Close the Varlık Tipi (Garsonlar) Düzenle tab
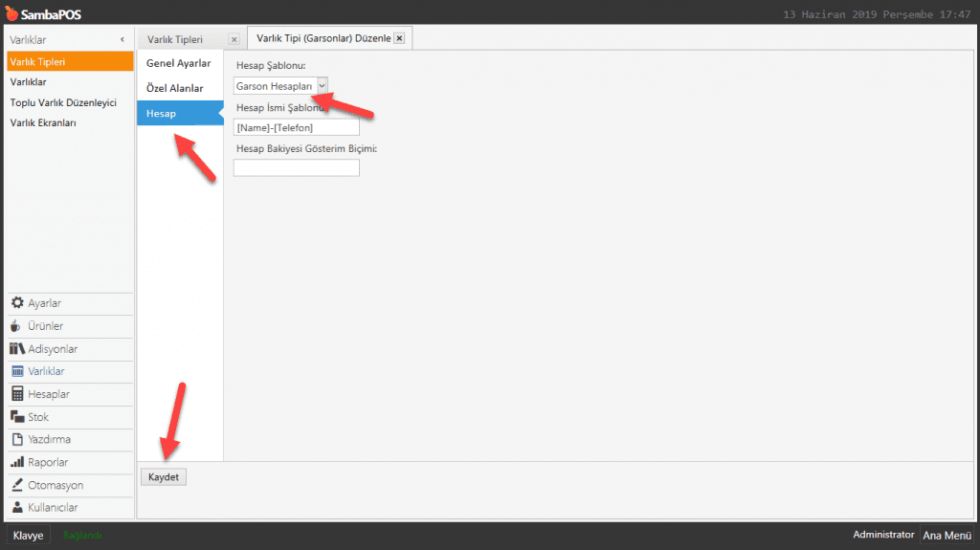The image size is (980, 550). click(x=399, y=38)
